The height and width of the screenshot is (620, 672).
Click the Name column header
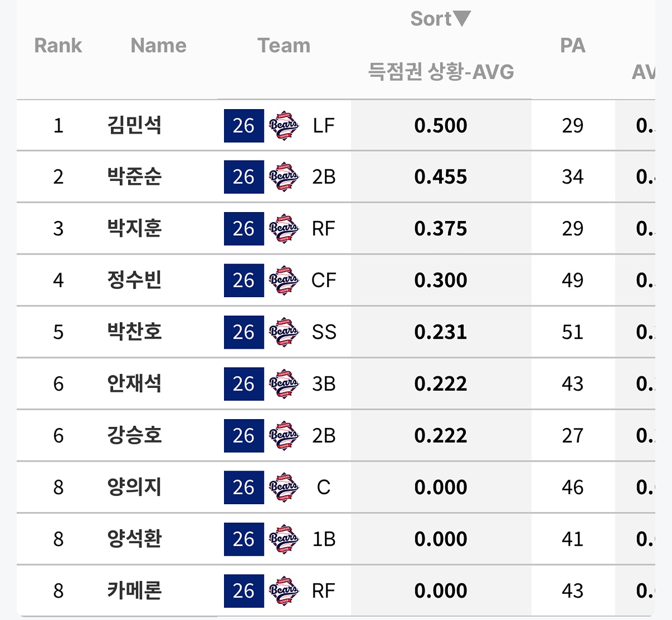pyautogui.click(x=158, y=45)
